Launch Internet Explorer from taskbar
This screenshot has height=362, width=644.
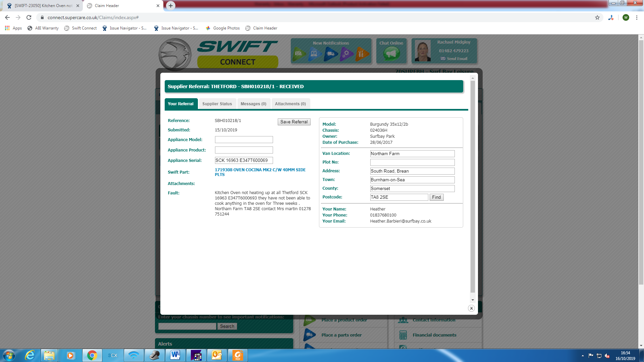pyautogui.click(x=30, y=355)
